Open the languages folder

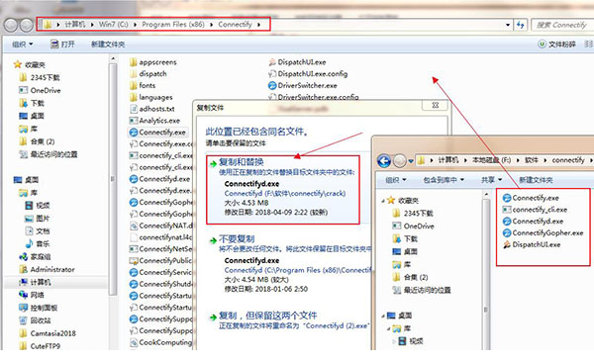[x=151, y=97]
